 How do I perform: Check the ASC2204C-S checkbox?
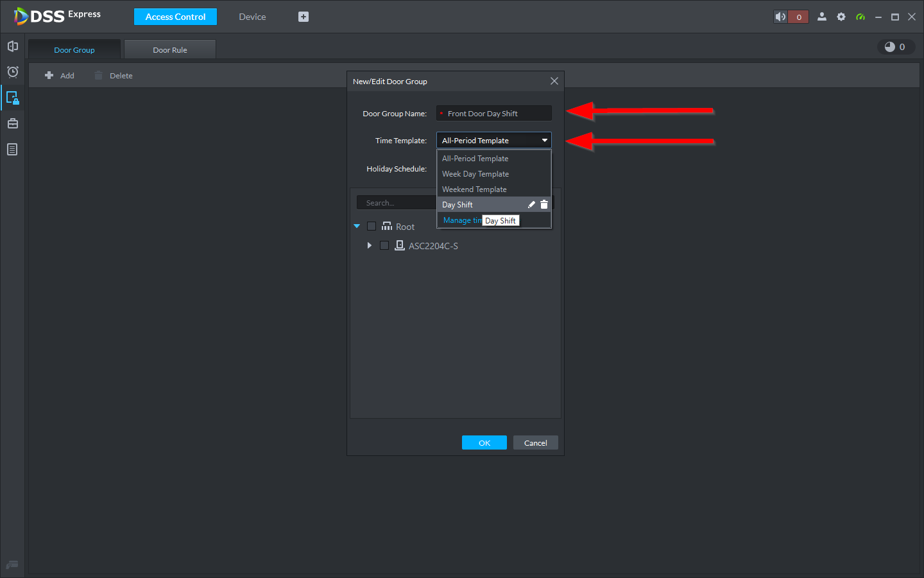click(384, 245)
